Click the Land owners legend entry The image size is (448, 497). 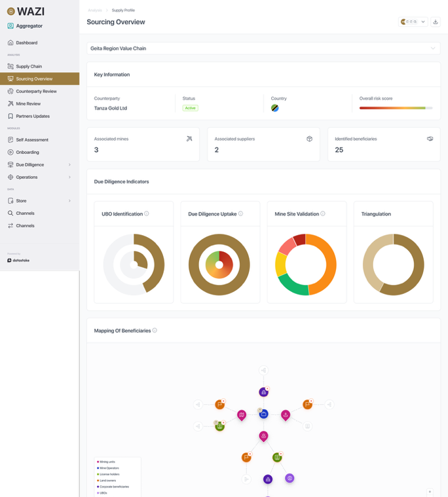pos(107,481)
